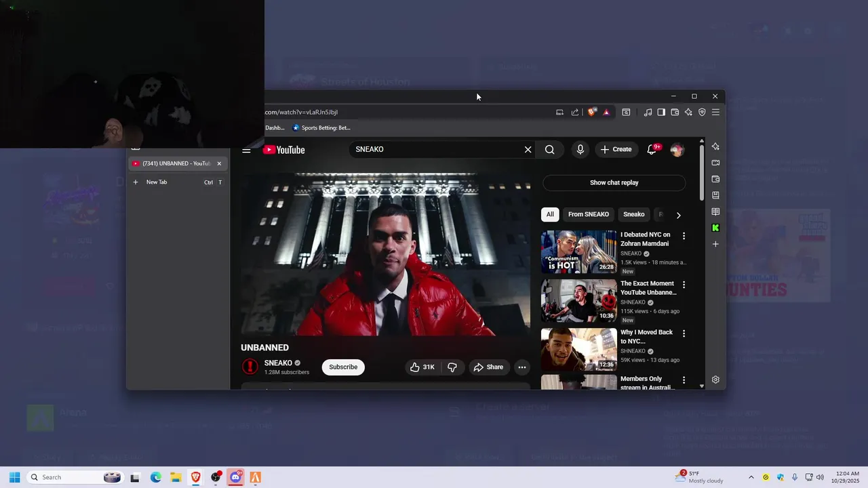
Task: Open Brave Talk camera side panel icon
Action: tap(715, 163)
